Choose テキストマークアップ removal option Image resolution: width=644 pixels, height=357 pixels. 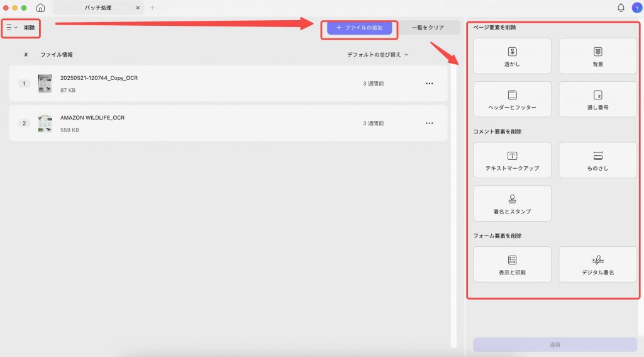pos(512,161)
